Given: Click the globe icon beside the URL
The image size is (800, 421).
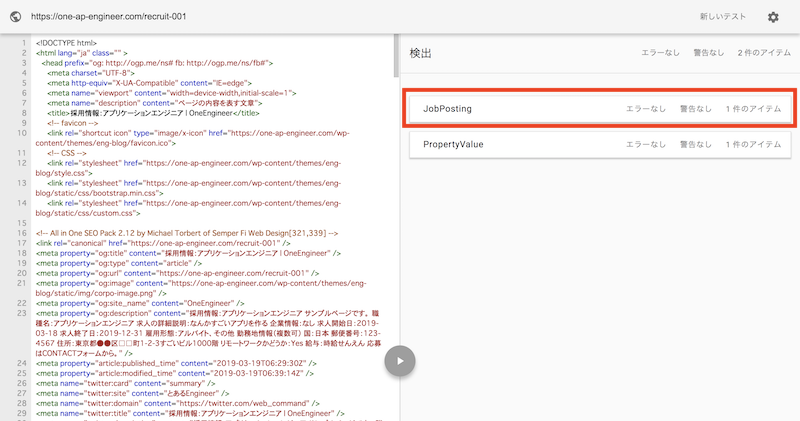Looking at the screenshot, I should coord(16,16).
